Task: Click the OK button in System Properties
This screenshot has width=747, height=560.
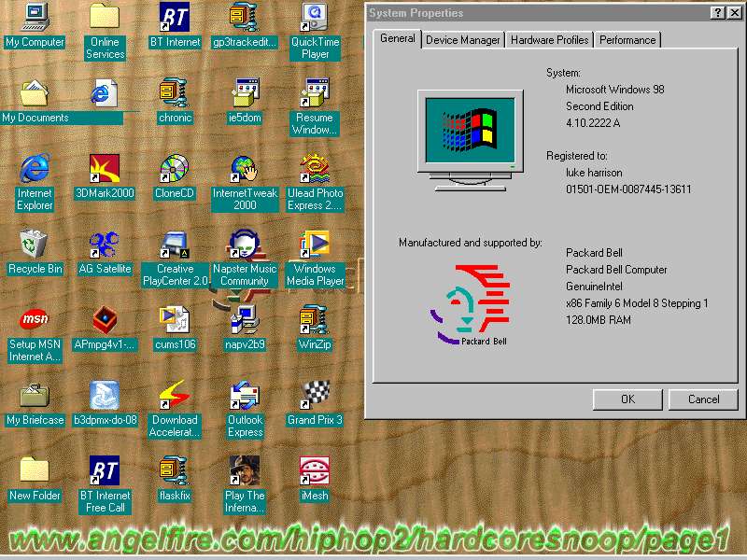Action: click(x=627, y=399)
